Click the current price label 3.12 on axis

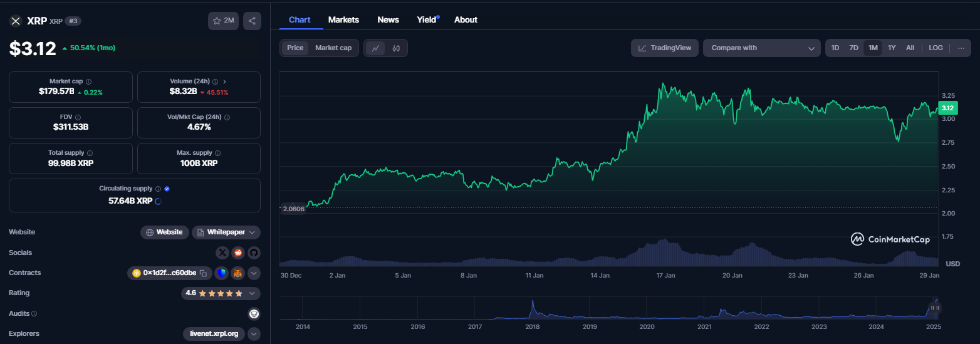[x=947, y=108]
